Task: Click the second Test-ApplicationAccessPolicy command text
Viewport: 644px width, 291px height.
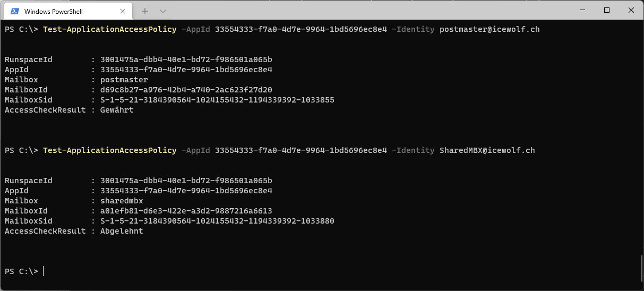Action: click(109, 150)
